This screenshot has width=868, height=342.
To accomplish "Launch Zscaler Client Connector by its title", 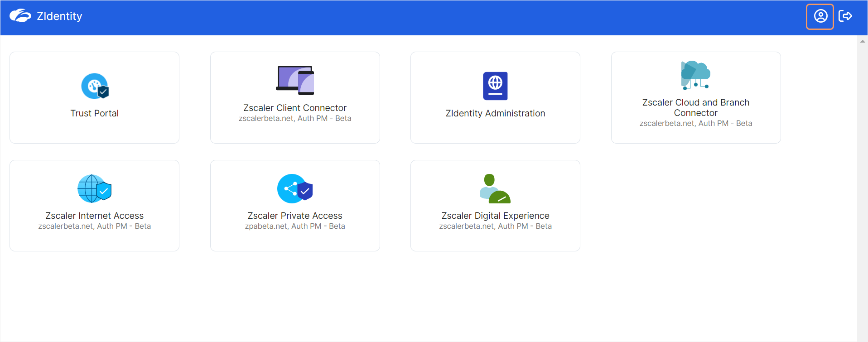I will point(295,108).
